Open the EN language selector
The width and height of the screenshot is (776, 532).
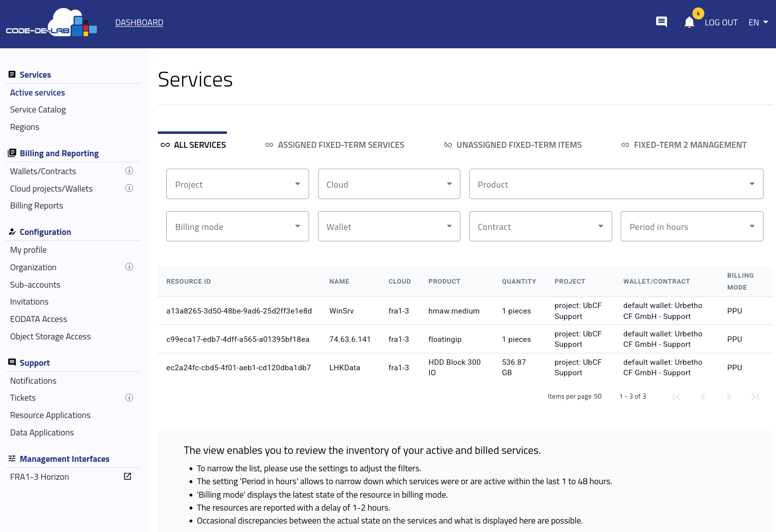(x=759, y=22)
